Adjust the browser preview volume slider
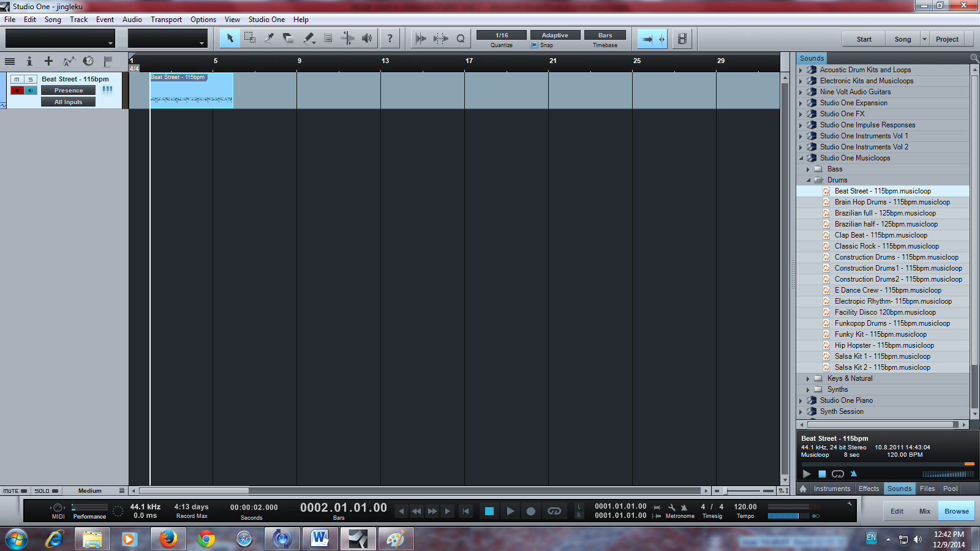This screenshot has width=980, height=551. point(948,474)
